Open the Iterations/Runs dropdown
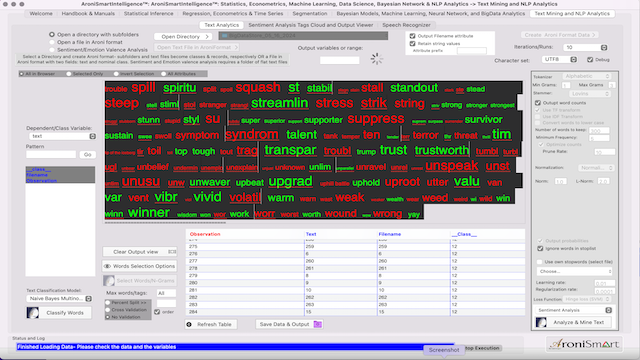The image size is (640, 360). [x=585, y=47]
